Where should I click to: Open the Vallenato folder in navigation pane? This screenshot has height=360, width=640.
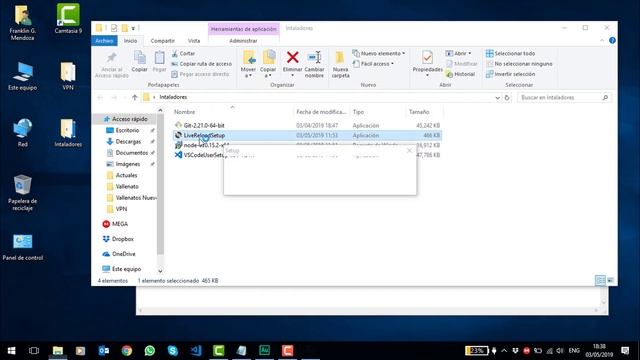coord(127,187)
